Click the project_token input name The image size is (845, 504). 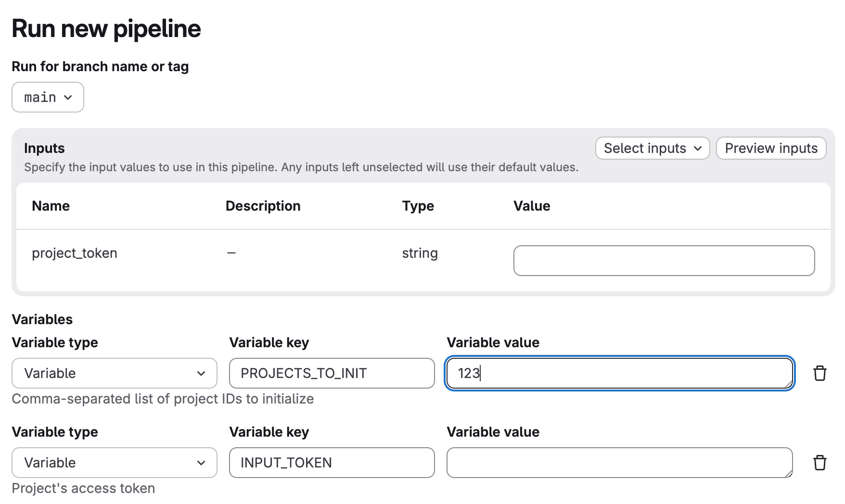click(75, 253)
